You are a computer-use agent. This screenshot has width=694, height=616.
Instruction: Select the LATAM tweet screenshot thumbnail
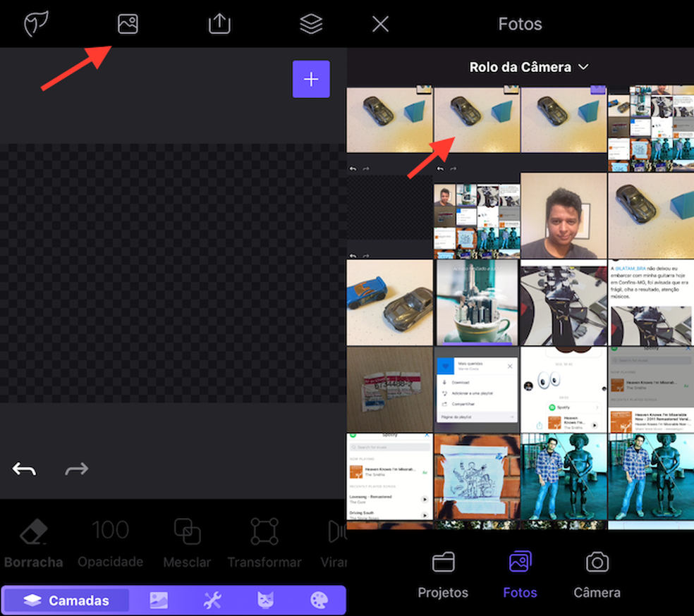(x=651, y=302)
